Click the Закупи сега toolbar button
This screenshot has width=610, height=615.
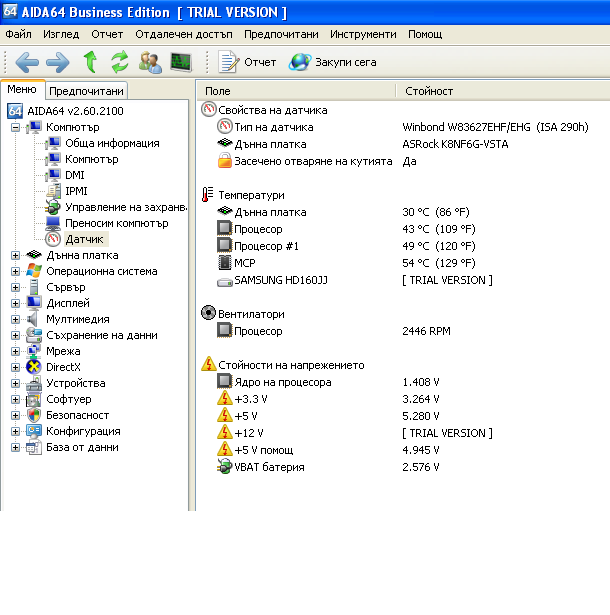333,62
